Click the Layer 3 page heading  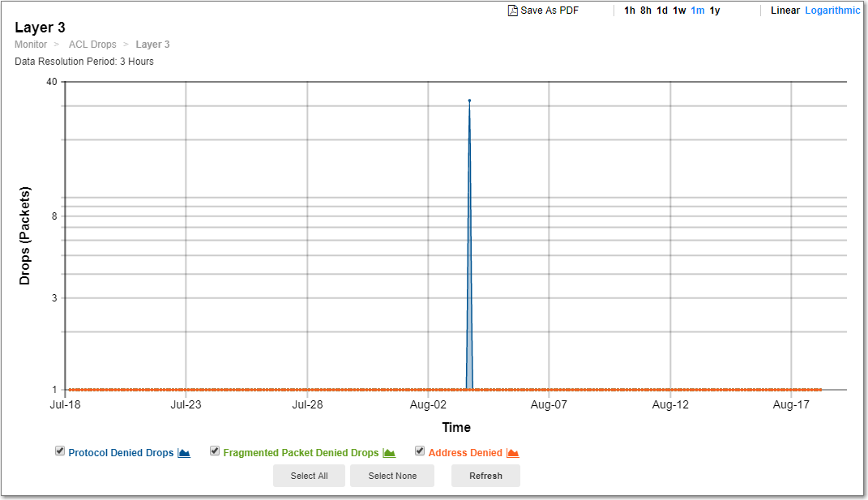(x=40, y=27)
